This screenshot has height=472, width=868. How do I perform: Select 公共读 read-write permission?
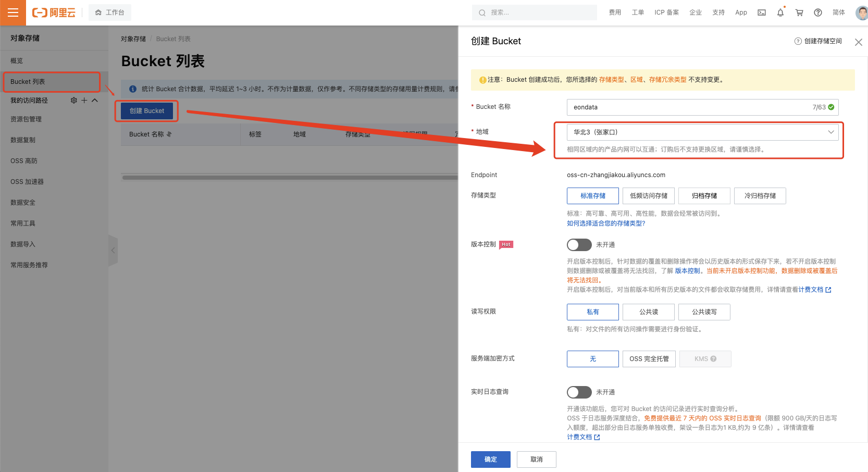pyautogui.click(x=648, y=312)
